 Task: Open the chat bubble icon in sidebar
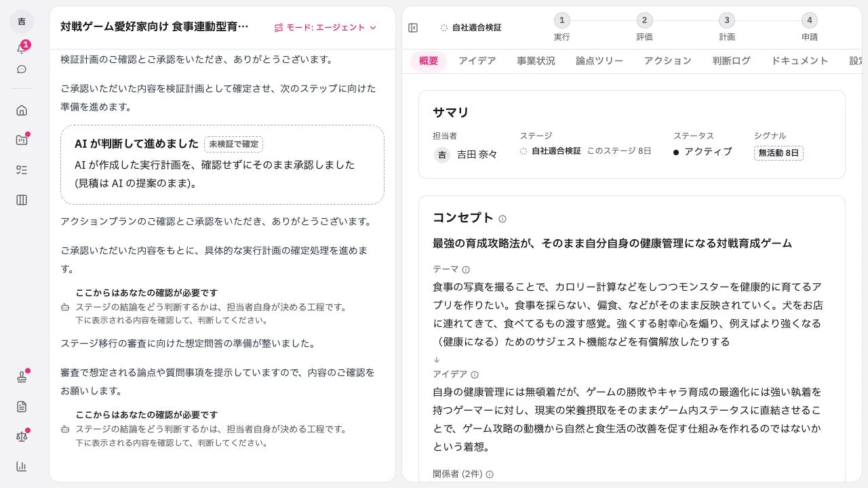pyautogui.click(x=22, y=69)
